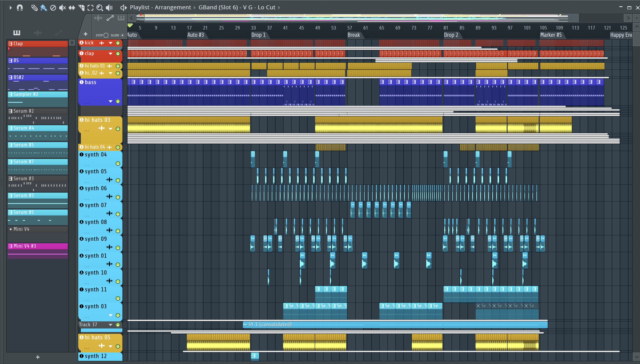Viewport: 640px width, 364px height.
Task: Expand the bass track dropdown arrow
Action: pos(110,101)
